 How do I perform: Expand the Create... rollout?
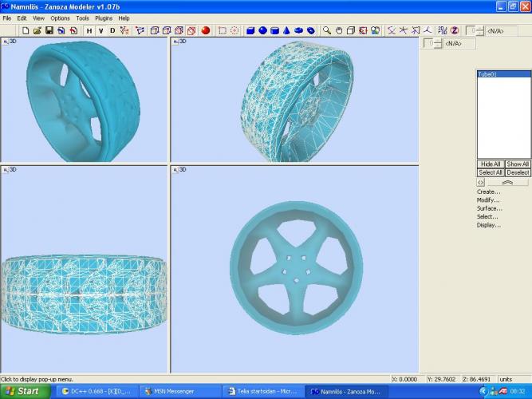point(488,192)
